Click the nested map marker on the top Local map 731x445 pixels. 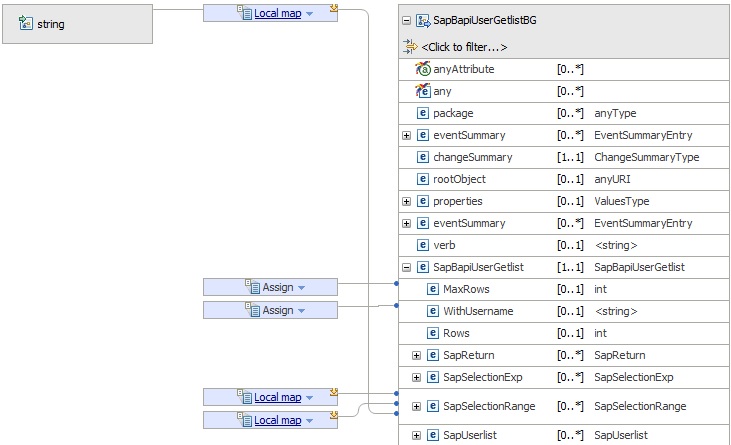334,8
